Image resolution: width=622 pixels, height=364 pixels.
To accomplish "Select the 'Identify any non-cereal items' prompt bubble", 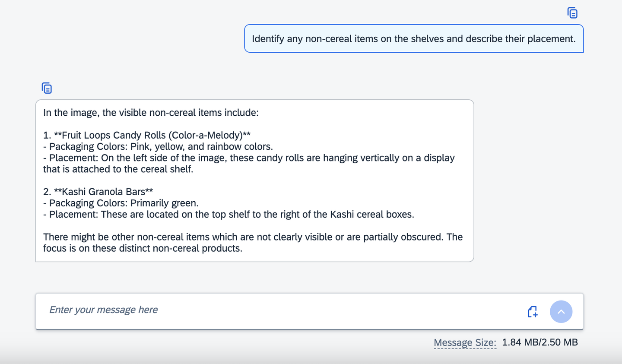I will click(x=414, y=38).
